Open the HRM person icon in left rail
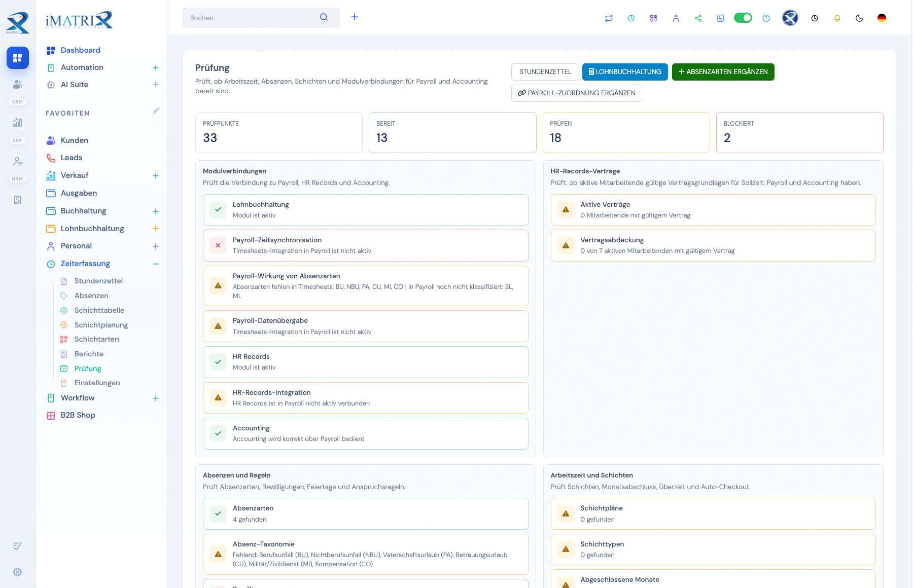The width and height of the screenshot is (913, 588). pyautogui.click(x=17, y=161)
